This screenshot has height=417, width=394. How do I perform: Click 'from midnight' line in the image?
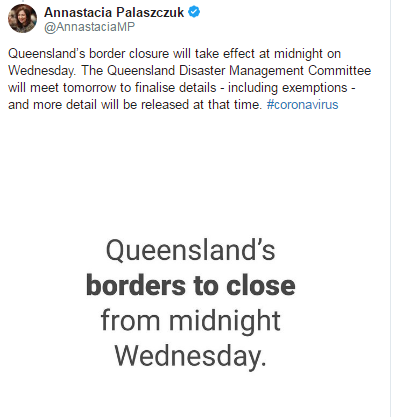coord(190,321)
